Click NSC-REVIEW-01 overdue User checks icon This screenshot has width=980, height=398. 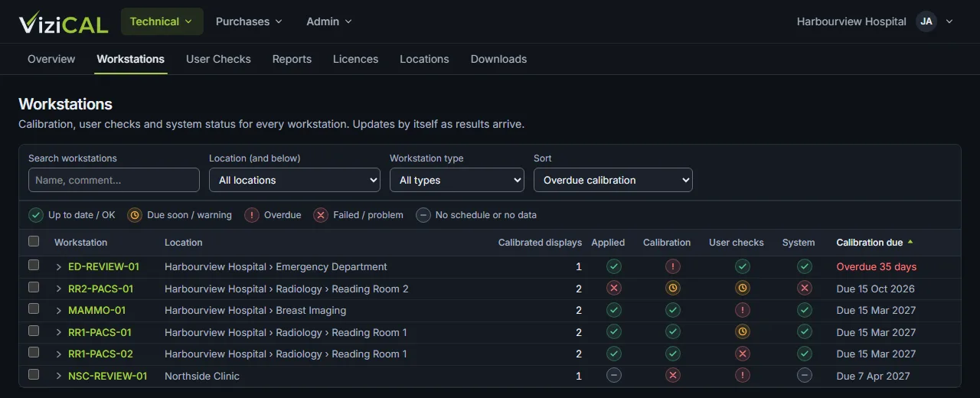[x=743, y=376]
